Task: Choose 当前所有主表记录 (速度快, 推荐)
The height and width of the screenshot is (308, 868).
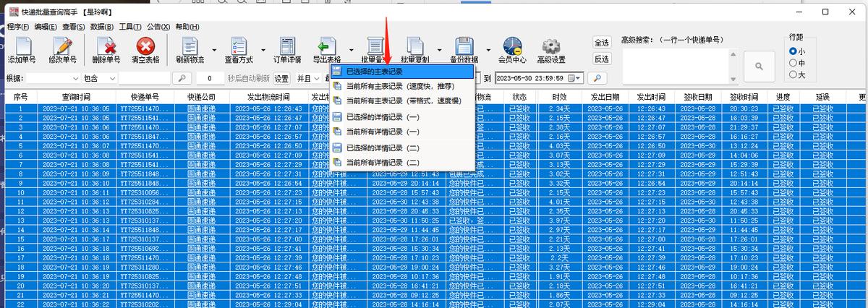Action: (402, 87)
